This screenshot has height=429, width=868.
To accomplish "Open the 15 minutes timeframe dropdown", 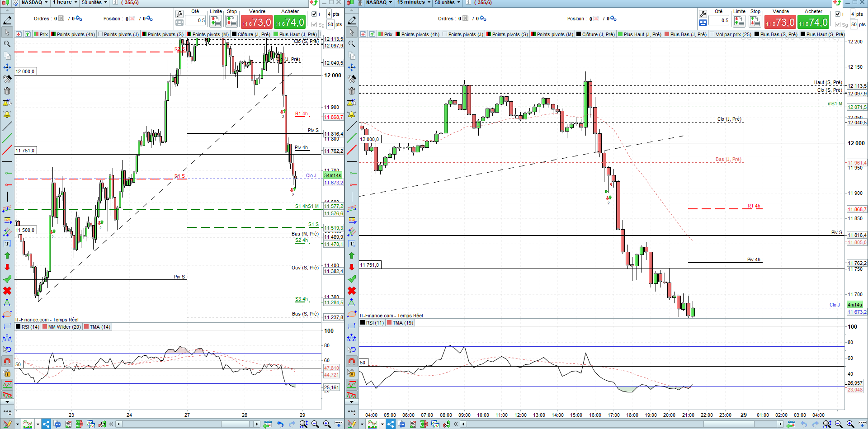I will pos(414,2).
